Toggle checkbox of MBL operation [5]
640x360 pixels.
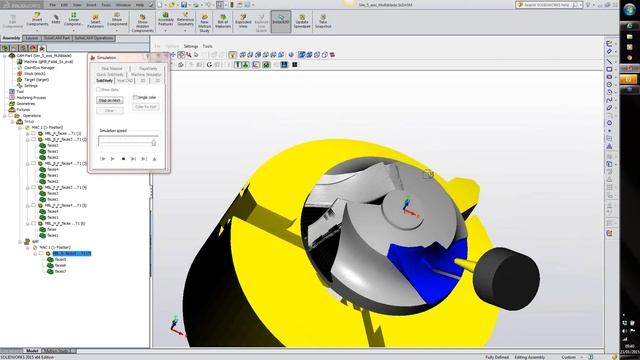[34, 205]
